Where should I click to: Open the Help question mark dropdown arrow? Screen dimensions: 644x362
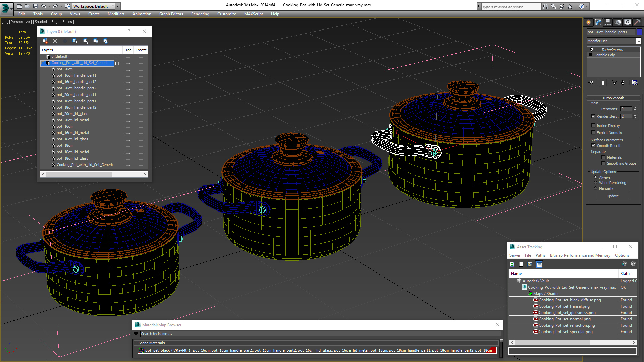[x=587, y=6]
